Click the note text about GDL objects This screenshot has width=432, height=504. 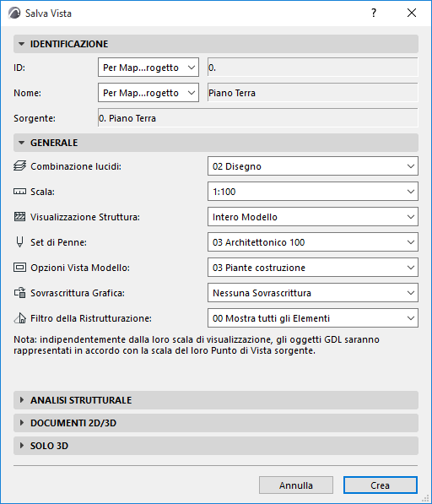click(197, 345)
